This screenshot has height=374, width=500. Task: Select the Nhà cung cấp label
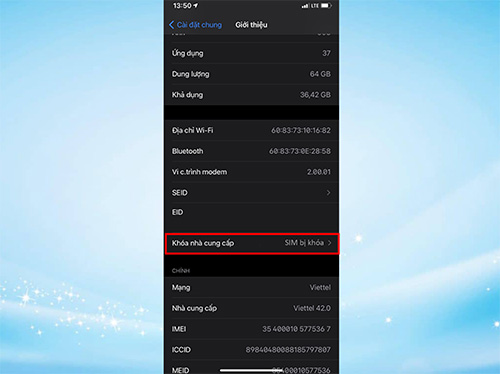pyautogui.click(x=194, y=308)
